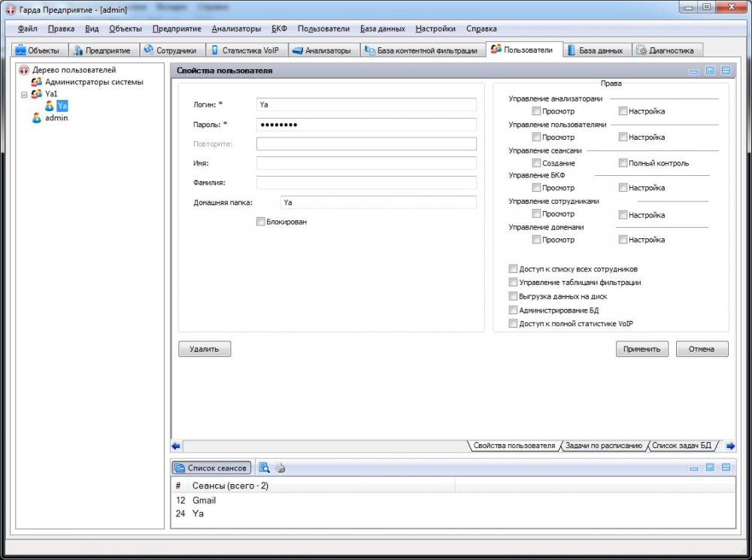Open the Анализаторы menu

(x=236, y=29)
